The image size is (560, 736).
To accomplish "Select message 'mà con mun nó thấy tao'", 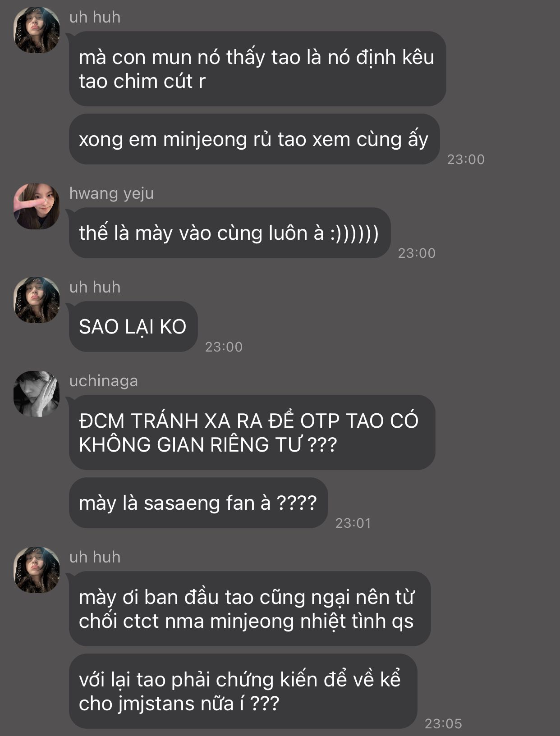I will (x=257, y=69).
